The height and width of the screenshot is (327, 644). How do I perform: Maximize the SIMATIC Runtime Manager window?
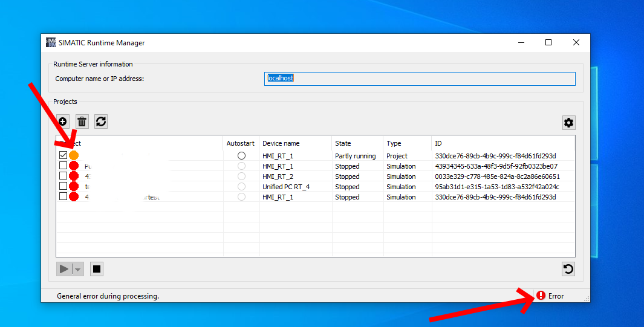(548, 43)
